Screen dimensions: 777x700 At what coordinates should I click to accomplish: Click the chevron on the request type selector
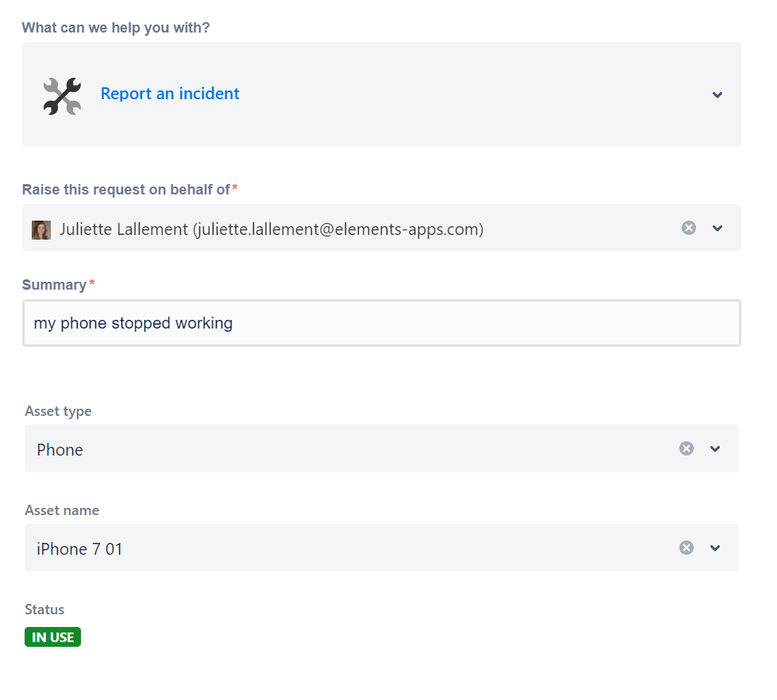pyautogui.click(x=717, y=94)
